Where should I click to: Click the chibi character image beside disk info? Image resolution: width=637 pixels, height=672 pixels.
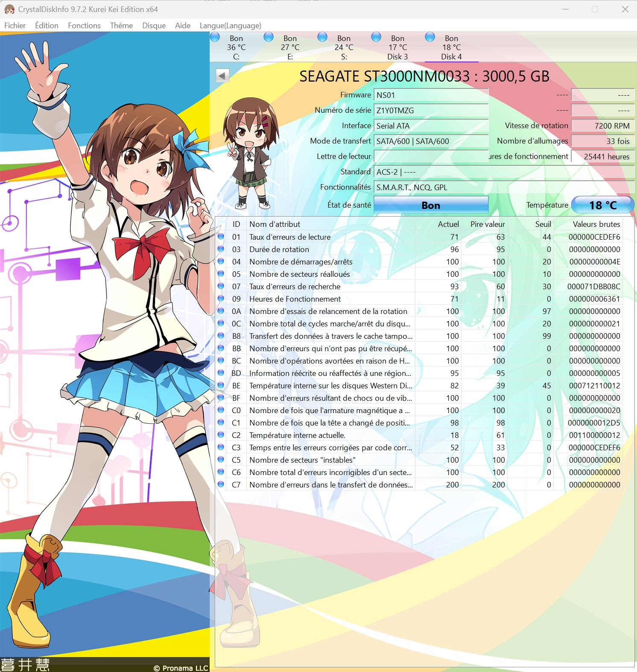point(251,153)
